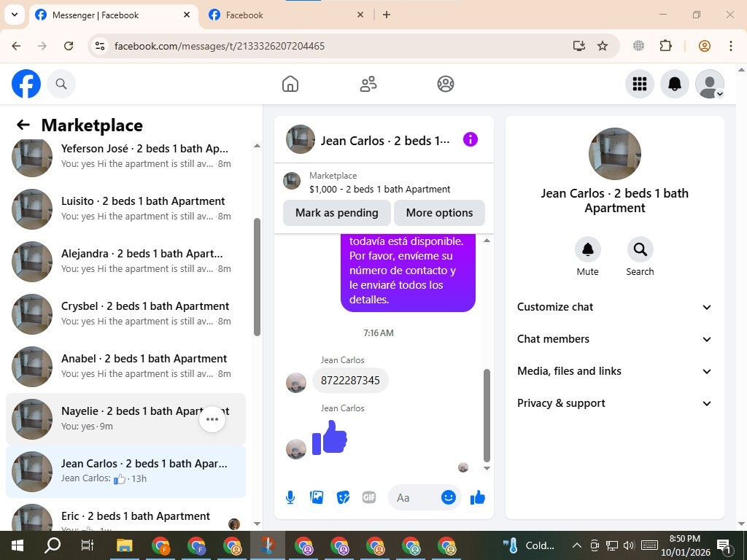Go to the Home feed icon
Viewport: 747px width, 560px height.
coord(290,84)
